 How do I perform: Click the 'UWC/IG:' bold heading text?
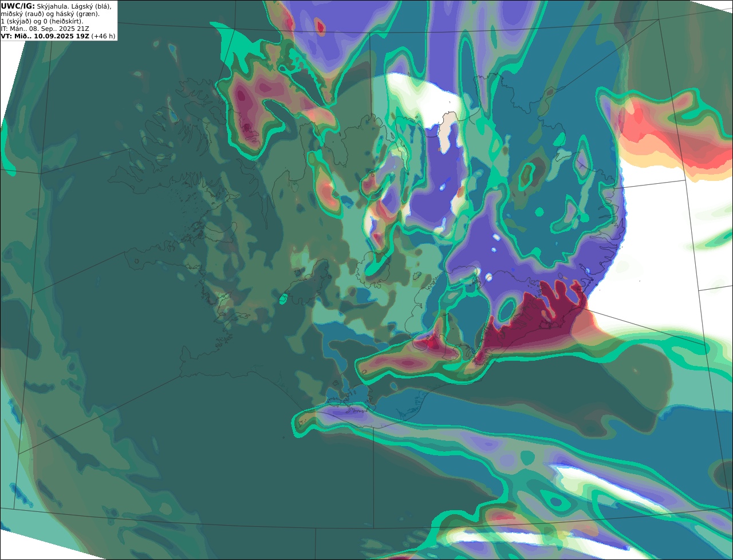point(18,6)
